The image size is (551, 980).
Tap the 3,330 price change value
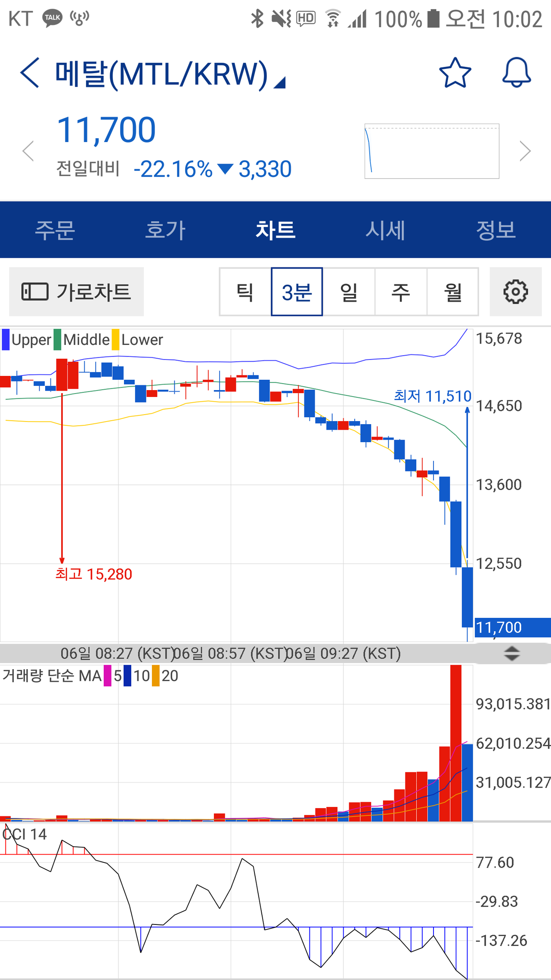(x=265, y=169)
